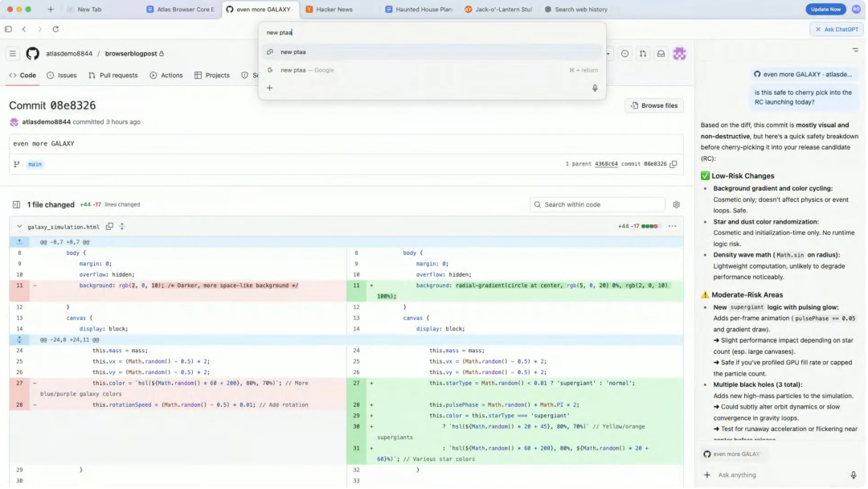Open the notifications inbox icon
Viewport: 868px width, 489px height.
click(x=661, y=53)
